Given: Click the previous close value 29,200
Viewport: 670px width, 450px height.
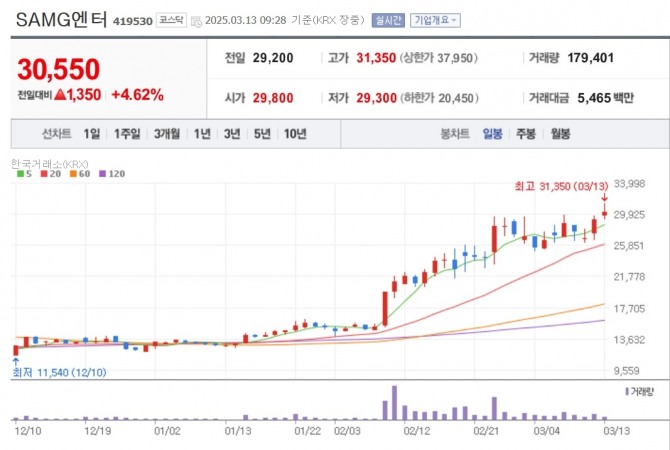Looking at the screenshot, I should 273,58.
